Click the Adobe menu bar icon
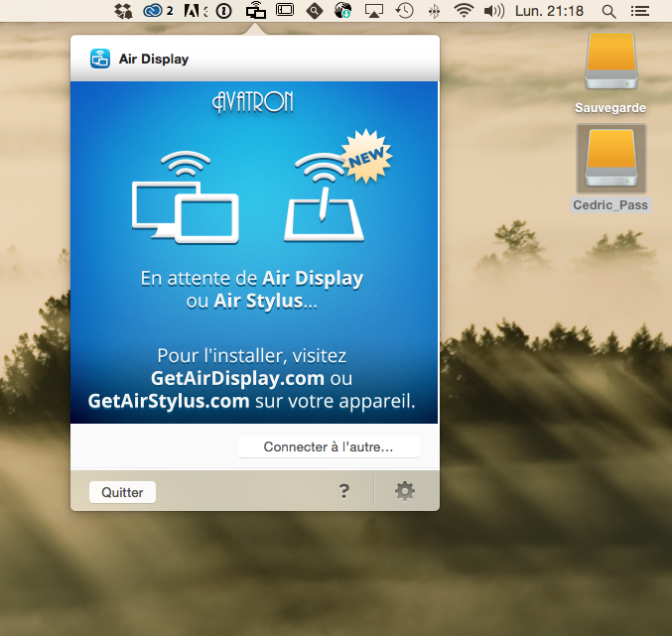Image resolution: width=672 pixels, height=636 pixels. [x=192, y=11]
